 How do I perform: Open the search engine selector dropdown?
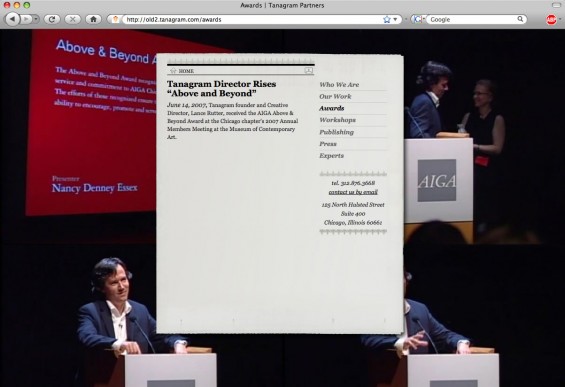click(x=418, y=19)
